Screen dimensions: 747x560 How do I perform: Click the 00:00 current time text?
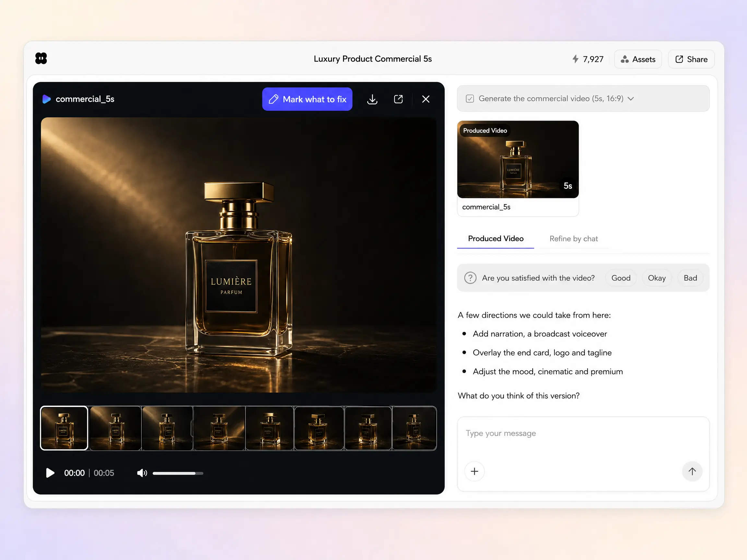point(74,473)
